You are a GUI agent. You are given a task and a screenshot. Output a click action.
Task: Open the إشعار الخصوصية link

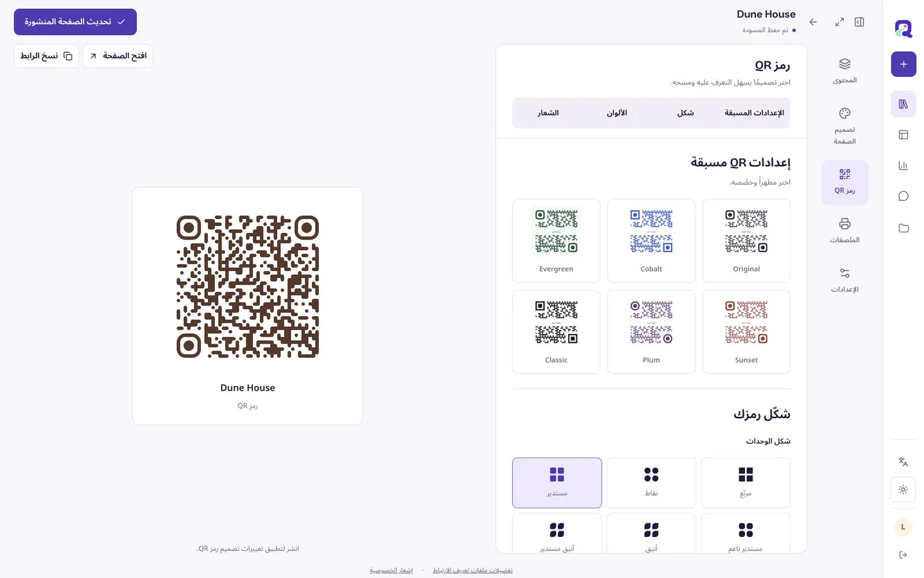391,570
